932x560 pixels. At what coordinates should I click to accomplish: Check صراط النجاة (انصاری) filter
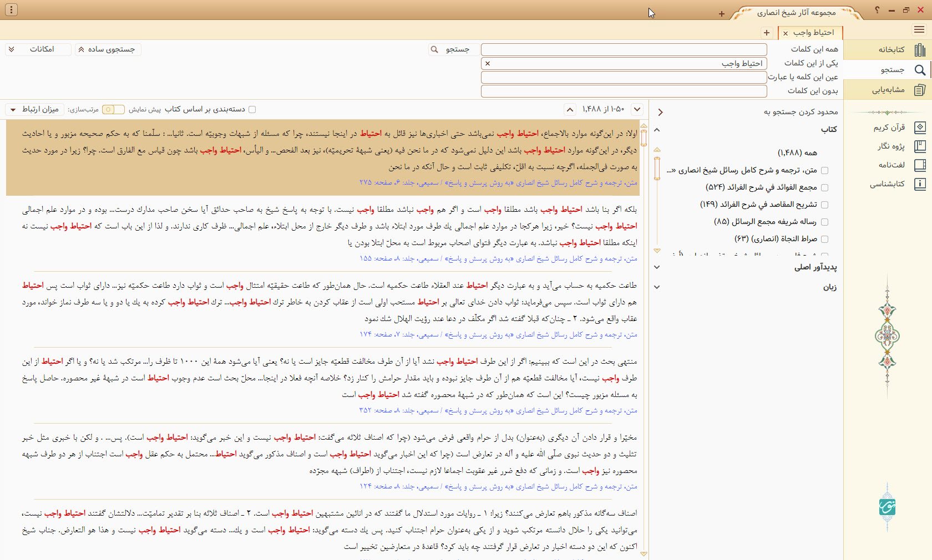824,239
